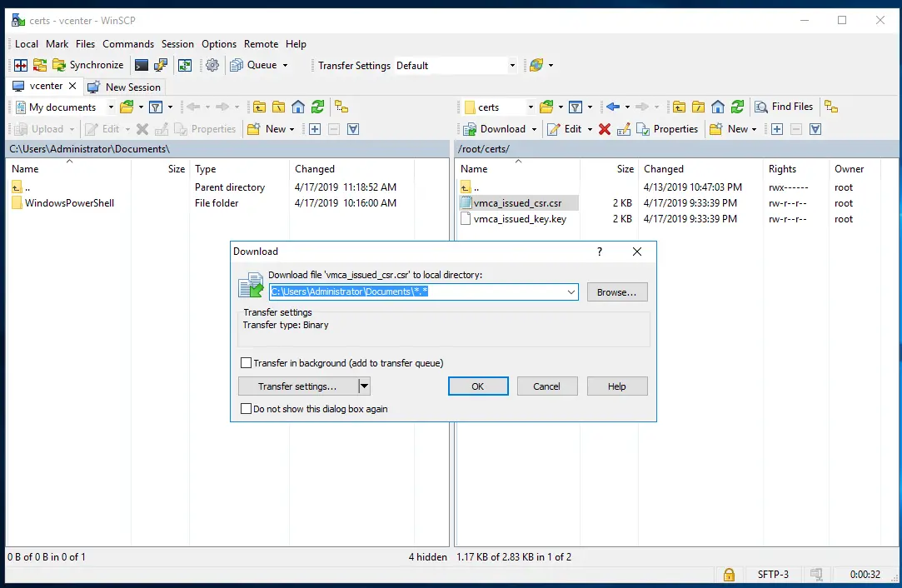Expand the remote Edit dropdown arrow
Viewport: 902px width, 588px height.
[x=590, y=129]
